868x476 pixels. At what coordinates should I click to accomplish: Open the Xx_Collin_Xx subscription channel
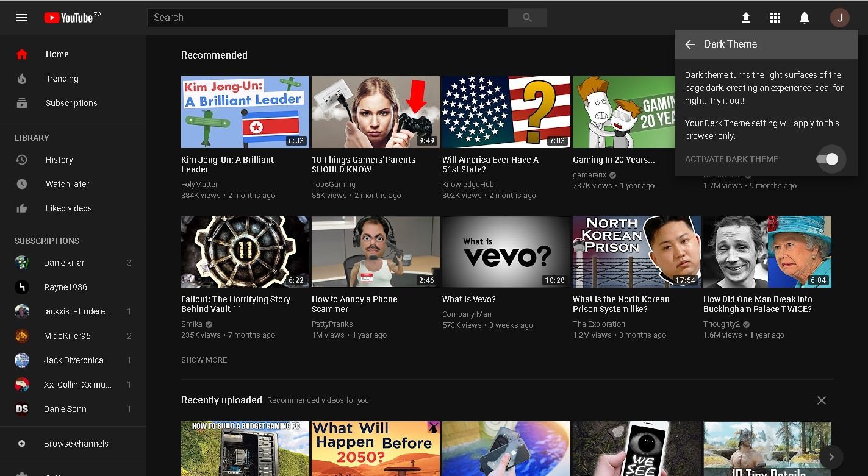tap(73, 385)
